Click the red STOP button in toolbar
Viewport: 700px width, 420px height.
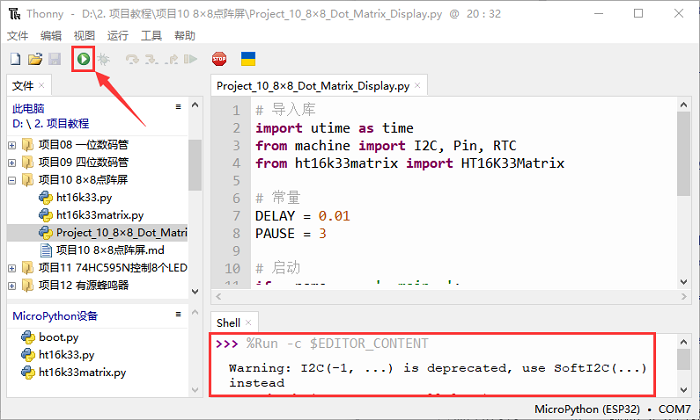tap(219, 60)
